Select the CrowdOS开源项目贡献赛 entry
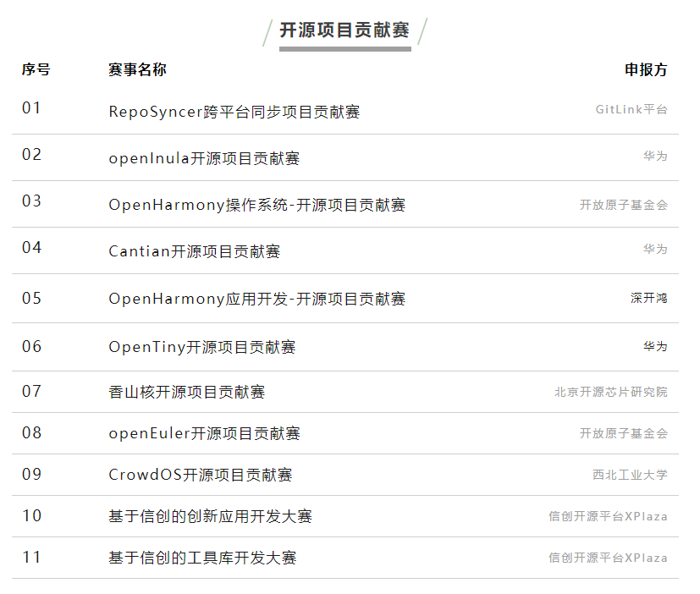This screenshot has width=700, height=594. pos(200,475)
